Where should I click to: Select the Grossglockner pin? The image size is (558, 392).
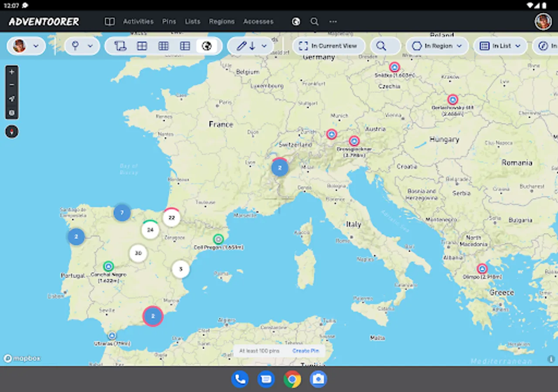tap(354, 141)
